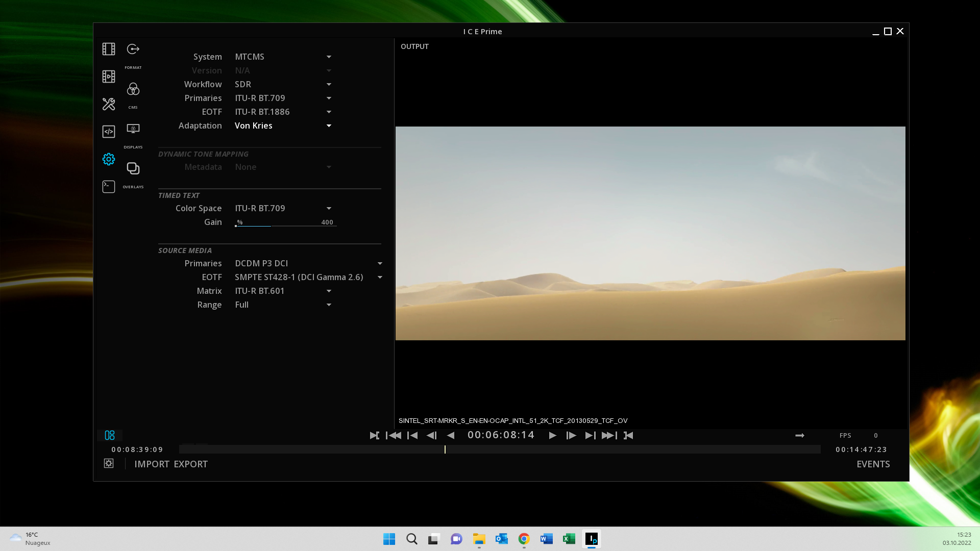Click the start timecode 00:08:39:09
Image resolution: width=980 pixels, height=551 pixels.
pyautogui.click(x=137, y=449)
